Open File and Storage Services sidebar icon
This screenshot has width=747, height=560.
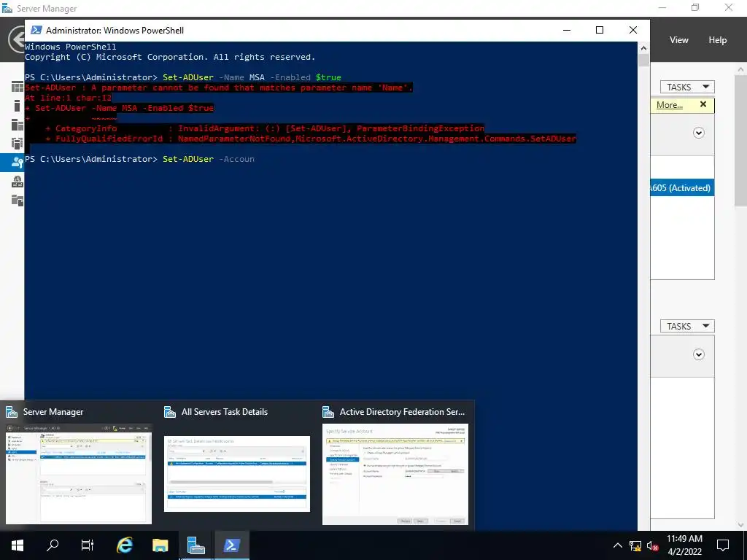click(18, 201)
